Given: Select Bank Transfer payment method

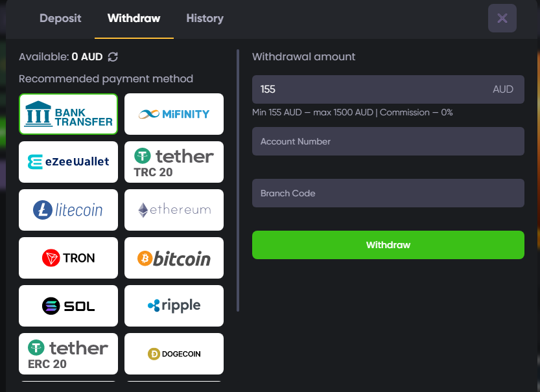Looking at the screenshot, I should click(x=69, y=114).
